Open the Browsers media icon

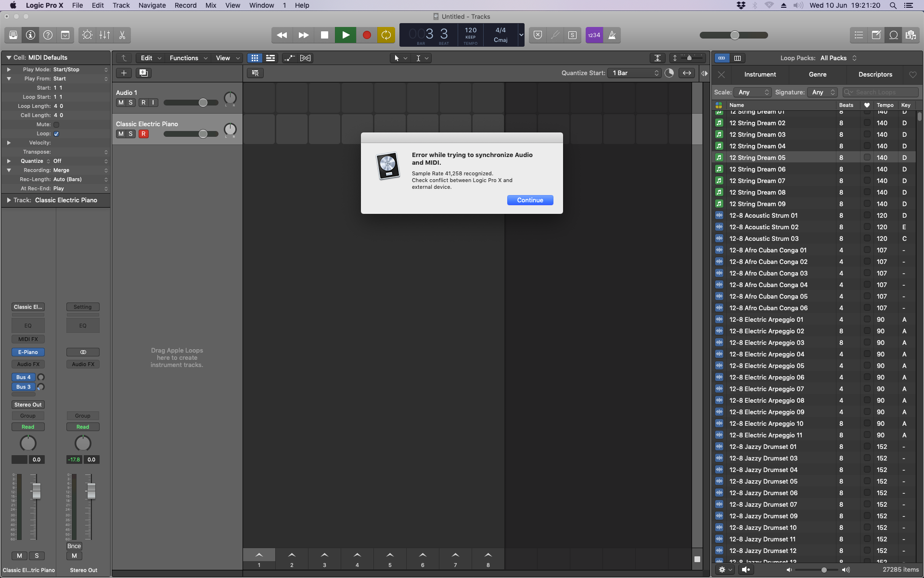click(x=911, y=35)
